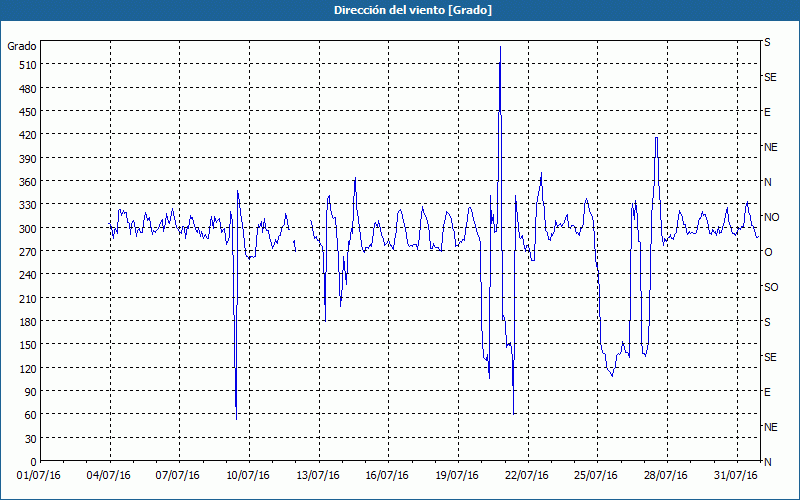Click the 240 value on the left axis

[x=29, y=276]
